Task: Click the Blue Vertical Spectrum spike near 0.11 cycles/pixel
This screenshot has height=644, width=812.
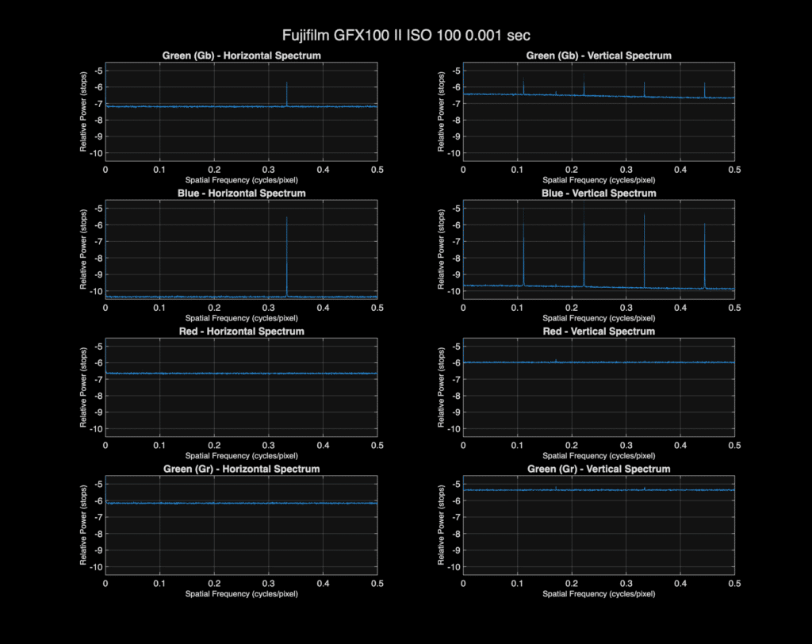Action: pyautogui.click(x=523, y=247)
